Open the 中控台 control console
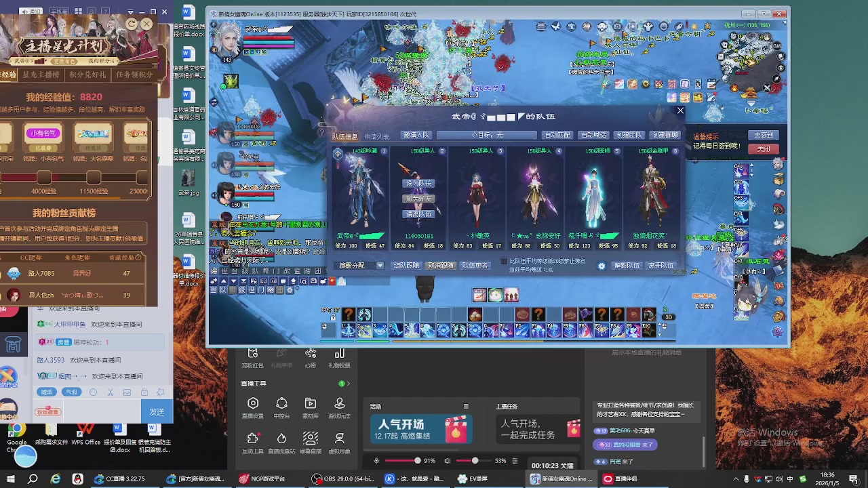The height and width of the screenshot is (488, 868). [281, 408]
